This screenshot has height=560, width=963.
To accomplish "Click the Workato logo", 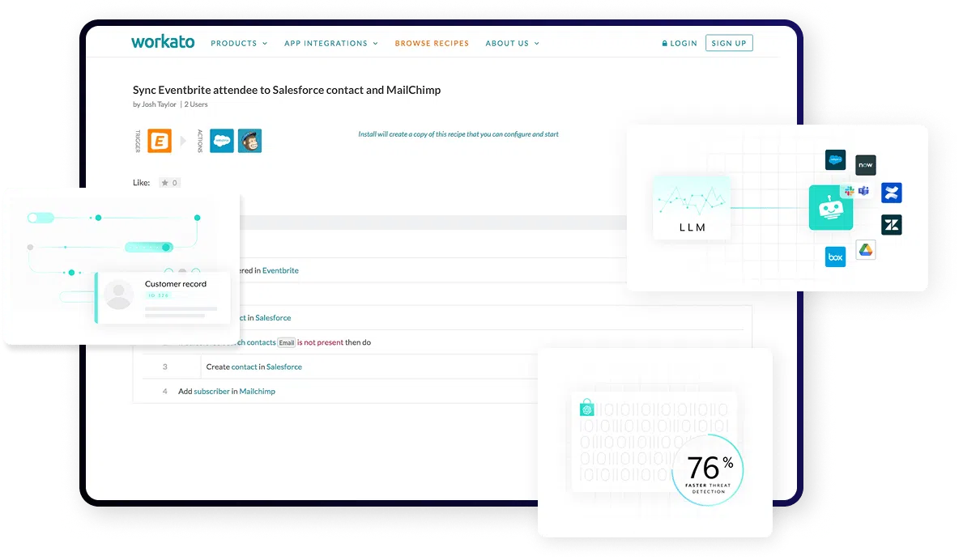I will pos(163,42).
